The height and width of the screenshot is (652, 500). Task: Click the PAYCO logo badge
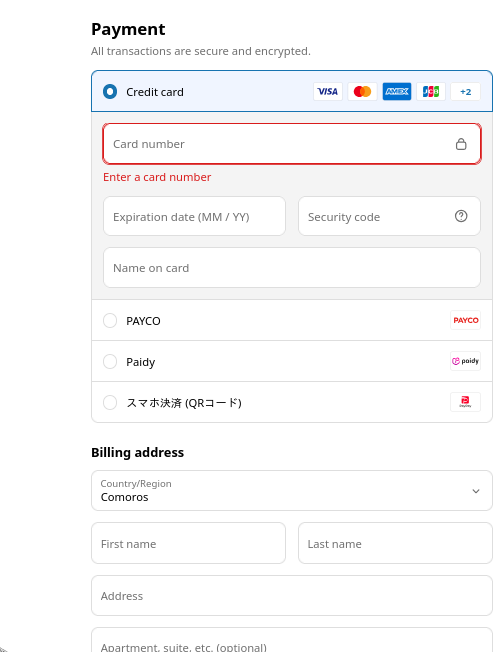point(465,320)
